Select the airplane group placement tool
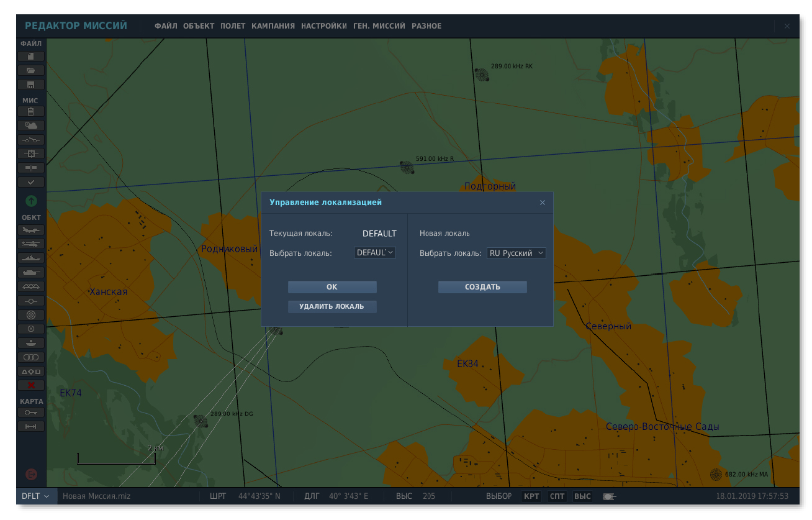The image size is (812, 520). 31,230
